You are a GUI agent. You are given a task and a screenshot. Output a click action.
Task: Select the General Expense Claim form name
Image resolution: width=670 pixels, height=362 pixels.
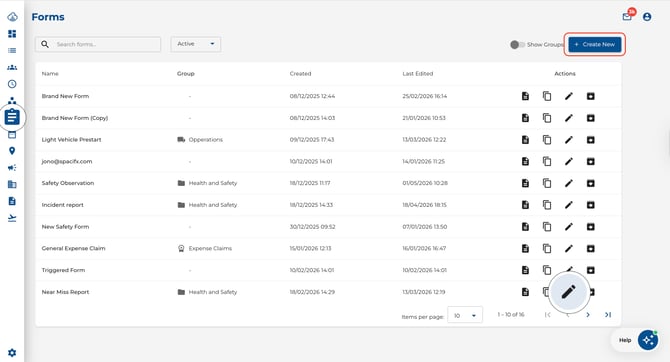(x=73, y=248)
